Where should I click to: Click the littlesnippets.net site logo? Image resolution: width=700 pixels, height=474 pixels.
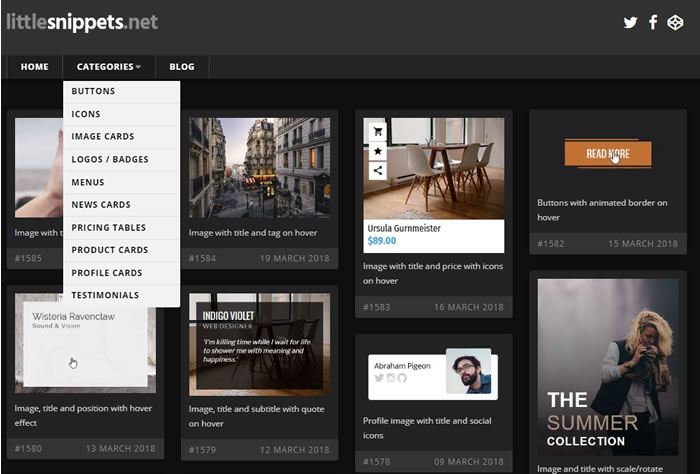coord(82,21)
